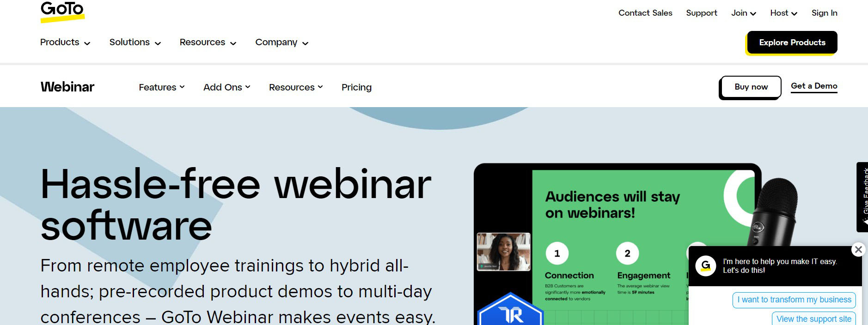Image resolution: width=868 pixels, height=325 pixels.
Task: Expand the Company menu
Action: tap(281, 42)
